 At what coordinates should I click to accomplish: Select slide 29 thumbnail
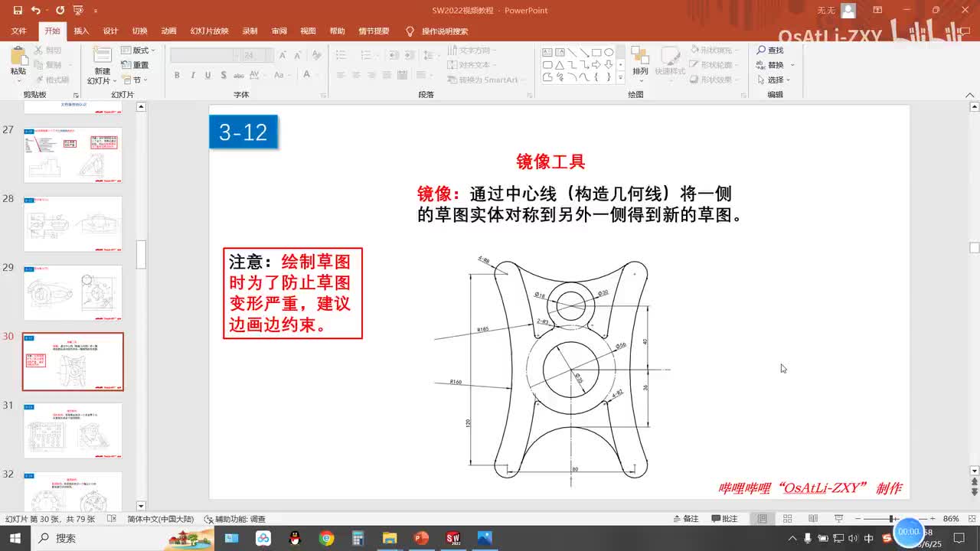click(73, 293)
